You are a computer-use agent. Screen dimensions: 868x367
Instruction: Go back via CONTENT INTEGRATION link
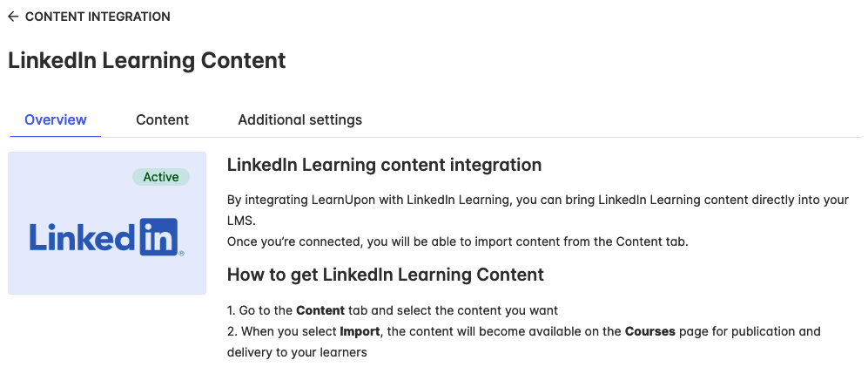(98, 17)
